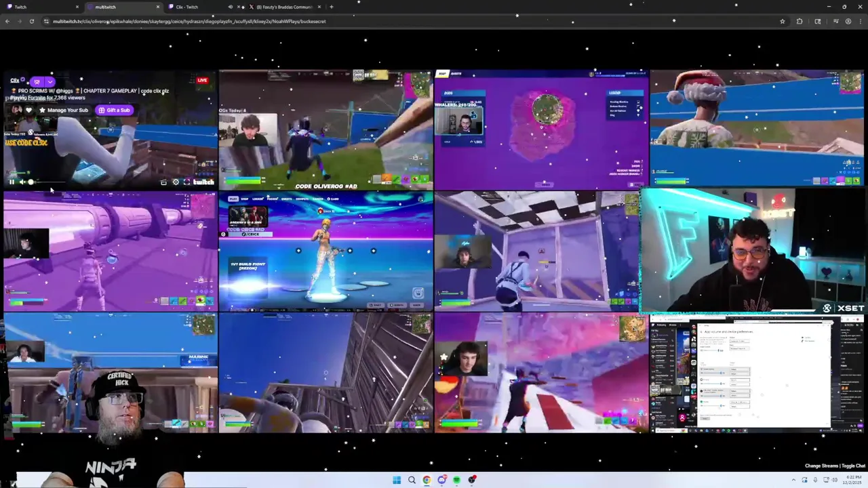The width and height of the screenshot is (868, 488).
Task: Open Discord from the taskbar
Action: 441,480
